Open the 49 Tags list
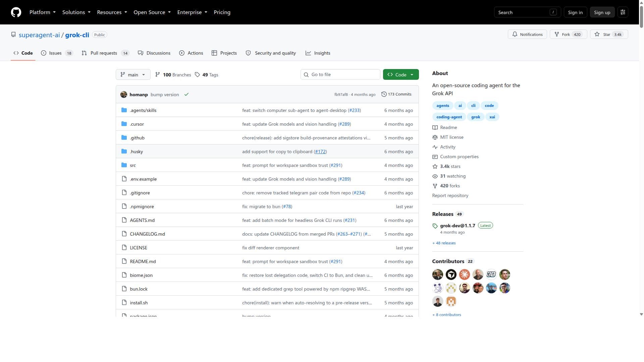The height and width of the screenshot is (362, 644). (x=207, y=75)
